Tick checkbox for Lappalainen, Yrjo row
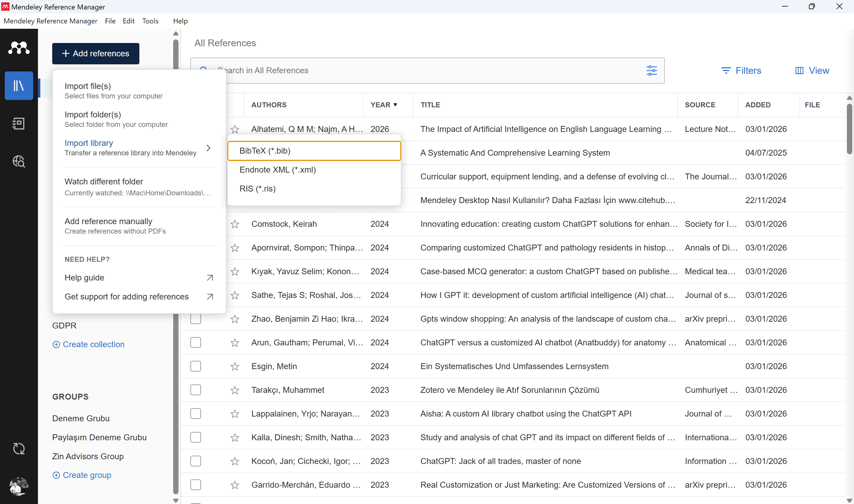The width and height of the screenshot is (854, 504). 196,414
